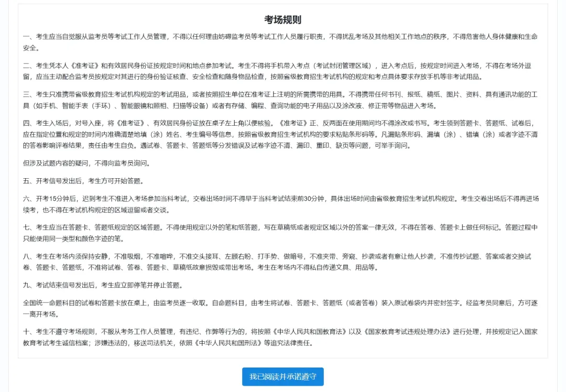The height and width of the screenshot is (392, 566).
Task: Select the paragraph beginning 四、考生入场后
Action: [280, 134]
